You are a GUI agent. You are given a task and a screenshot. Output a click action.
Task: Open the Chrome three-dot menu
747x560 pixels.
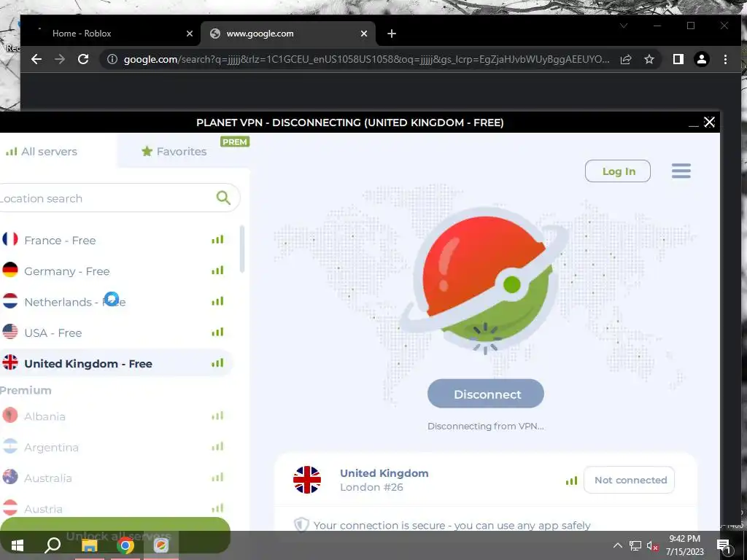point(725,59)
